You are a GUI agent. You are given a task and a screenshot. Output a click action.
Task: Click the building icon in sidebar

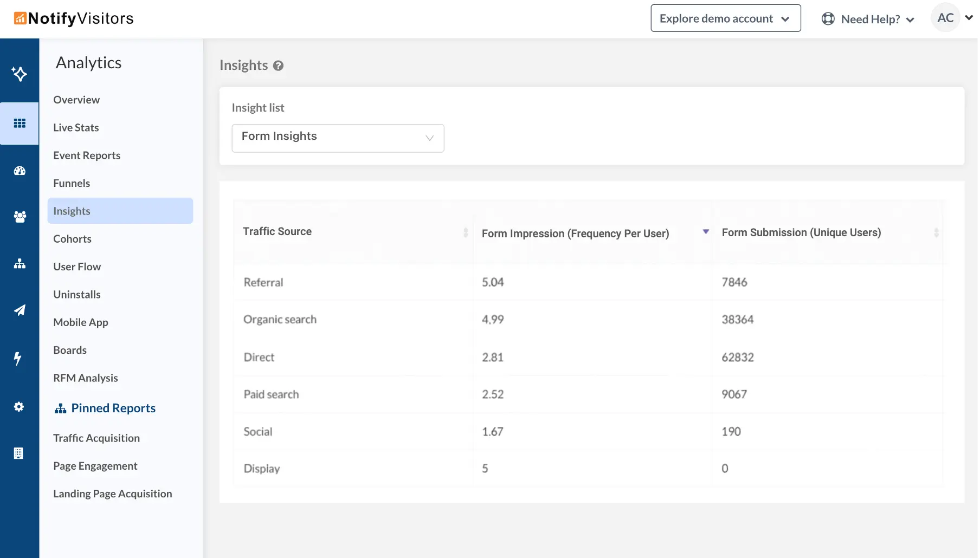click(x=18, y=453)
